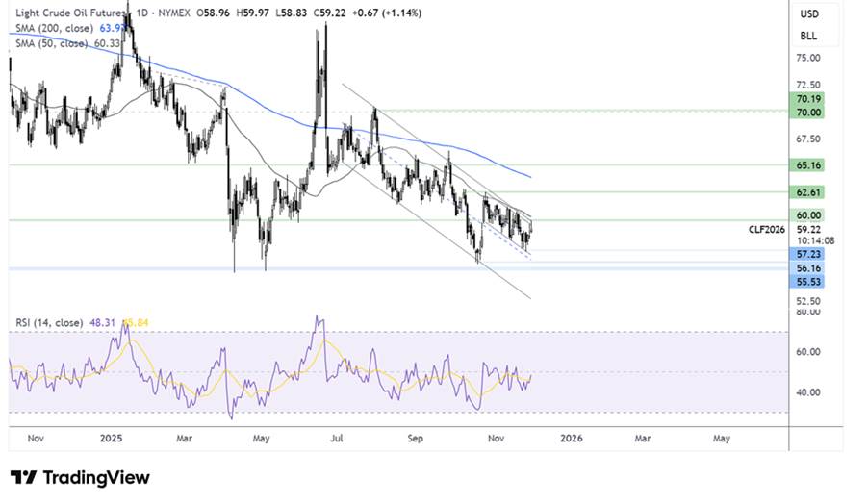Click the RSI 40.00 axis value
868x504 pixels.
tap(808, 392)
